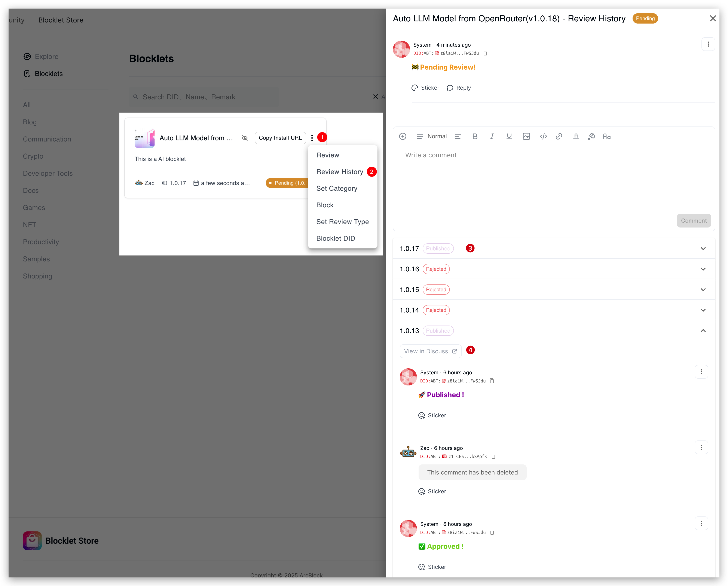Insert image using editor toolbar icon

[526, 137]
